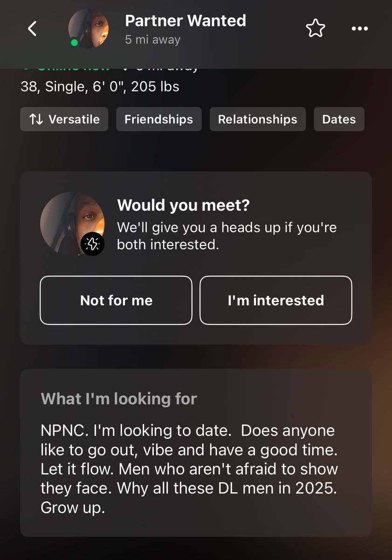Choose Not for me
Screen dimensions: 392x560
[x=116, y=300]
